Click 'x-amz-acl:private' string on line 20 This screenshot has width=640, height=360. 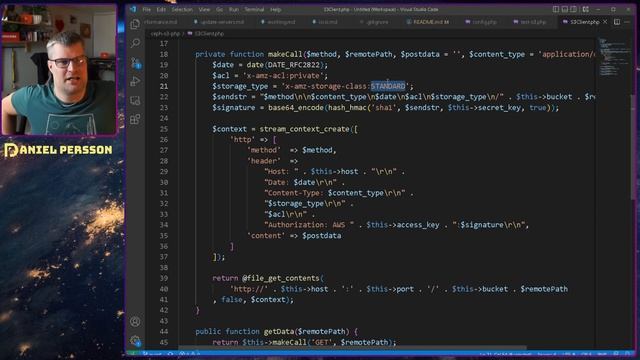click(285, 76)
